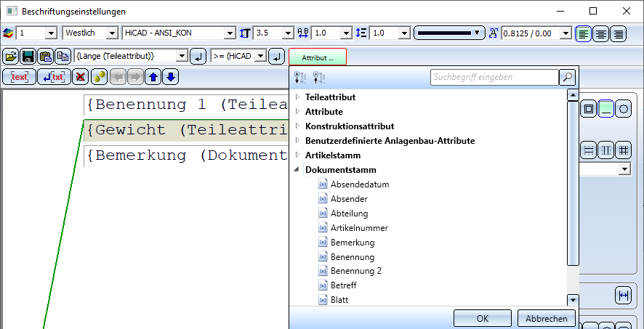Click the yellow spheres icon

[x=99, y=77]
